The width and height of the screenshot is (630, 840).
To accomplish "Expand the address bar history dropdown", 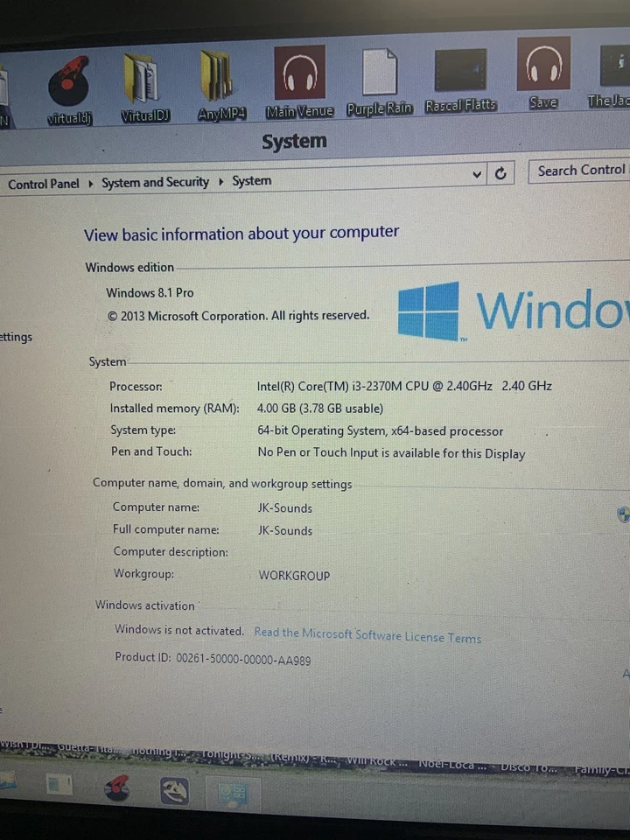I will click(x=476, y=175).
